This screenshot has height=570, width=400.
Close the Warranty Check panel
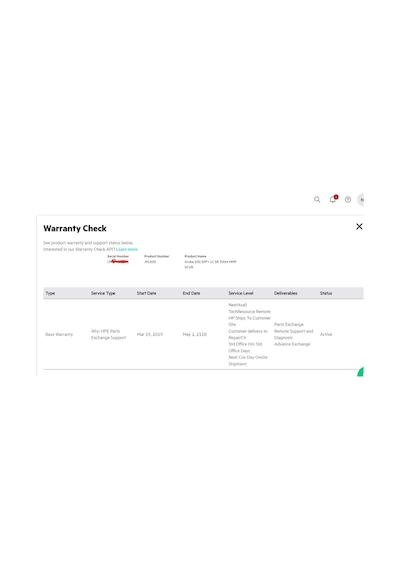click(x=359, y=226)
